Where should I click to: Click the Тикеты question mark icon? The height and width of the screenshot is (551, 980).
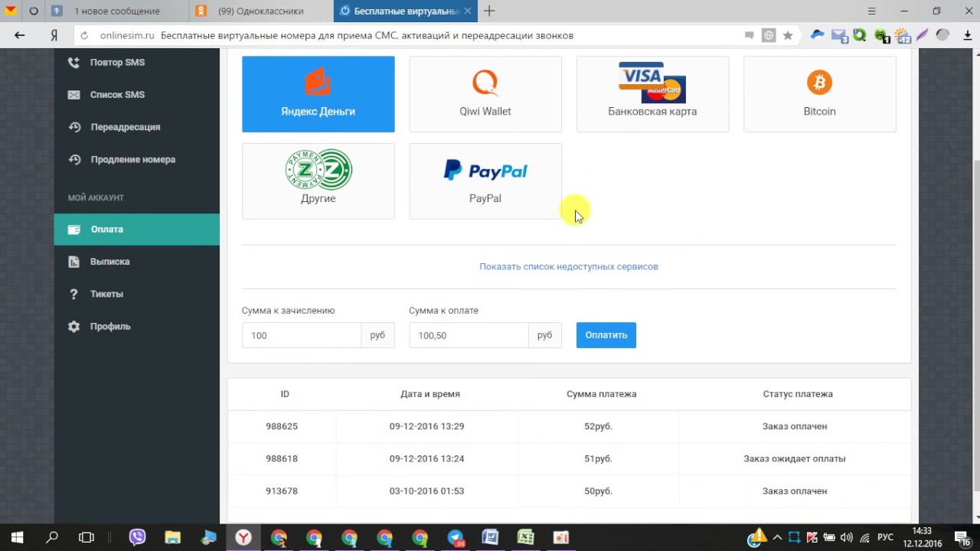[73, 294]
